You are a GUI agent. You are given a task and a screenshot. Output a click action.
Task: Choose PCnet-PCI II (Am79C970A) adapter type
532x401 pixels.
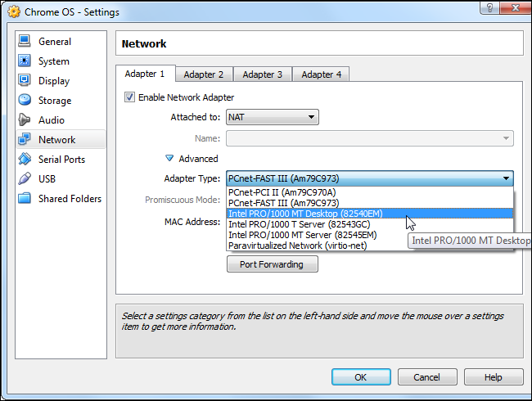370,192
